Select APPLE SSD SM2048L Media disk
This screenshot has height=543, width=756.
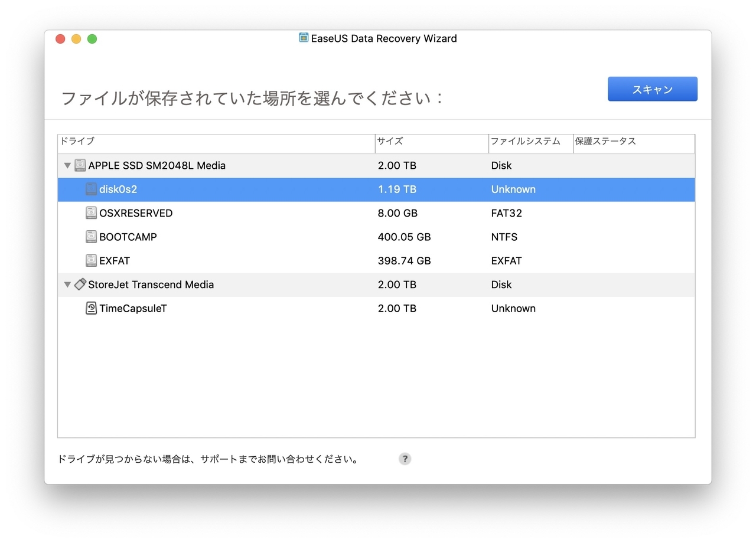(x=376, y=166)
